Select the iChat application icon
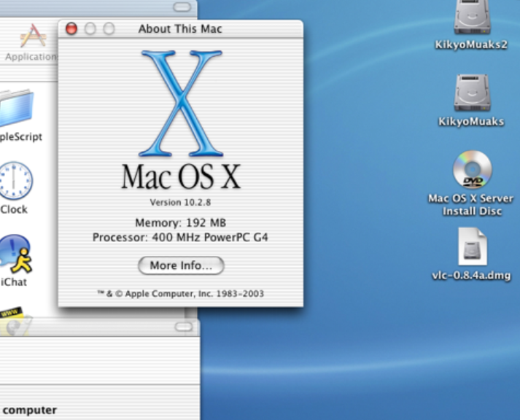This screenshot has height=420, width=520. [15, 254]
